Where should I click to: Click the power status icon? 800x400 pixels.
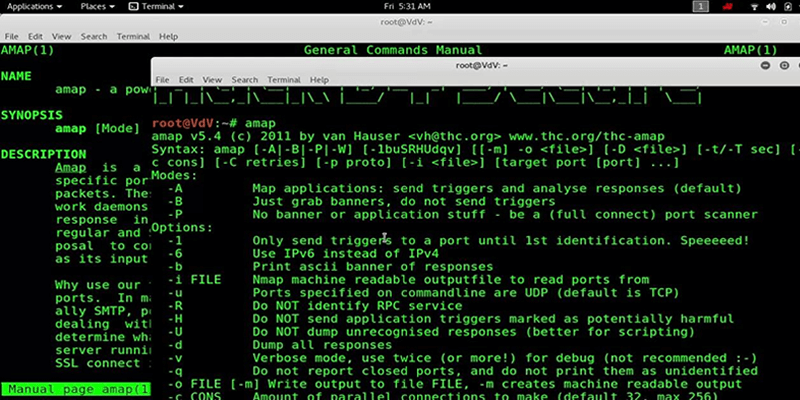(x=787, y=6)
